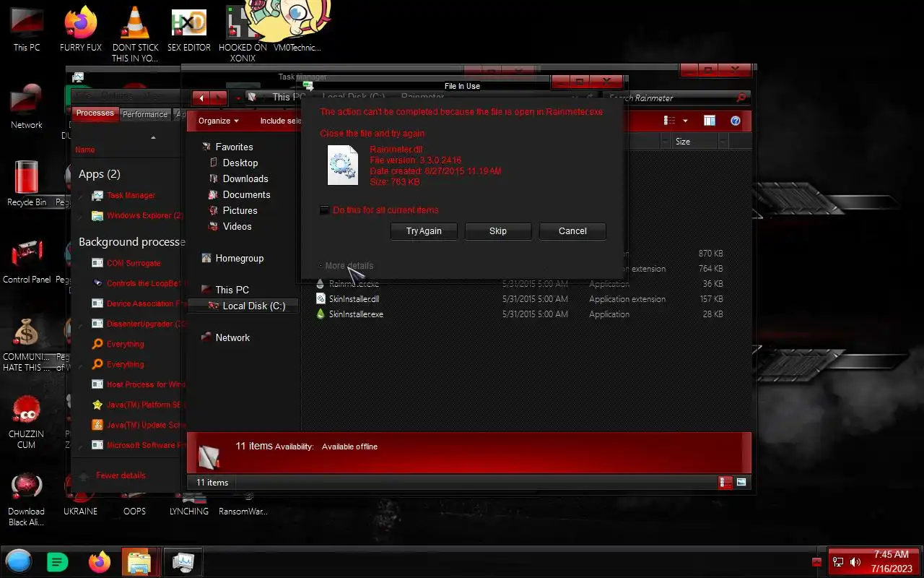Click File Explorer taskbar button
Screen dimensions: 924x578
[x=139, y=561]
